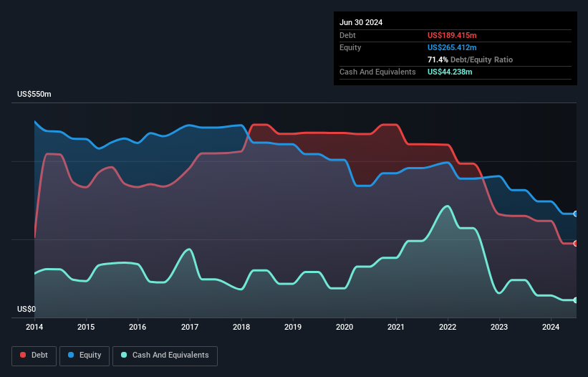Click the 2016 x-axis label
The height and width of the screenshot is (377, 588).
pos(138,327)
